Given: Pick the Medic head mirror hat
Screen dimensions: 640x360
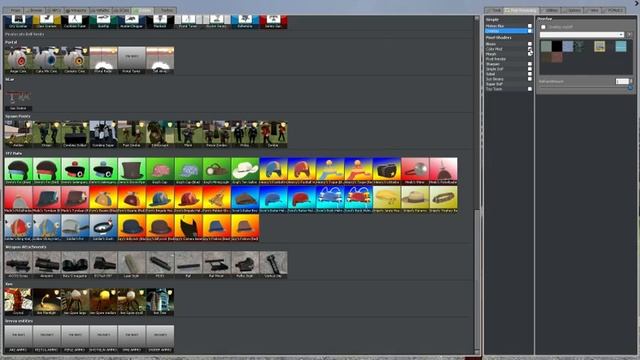Looking at the screenshot, I should click(x=415, y=171).
